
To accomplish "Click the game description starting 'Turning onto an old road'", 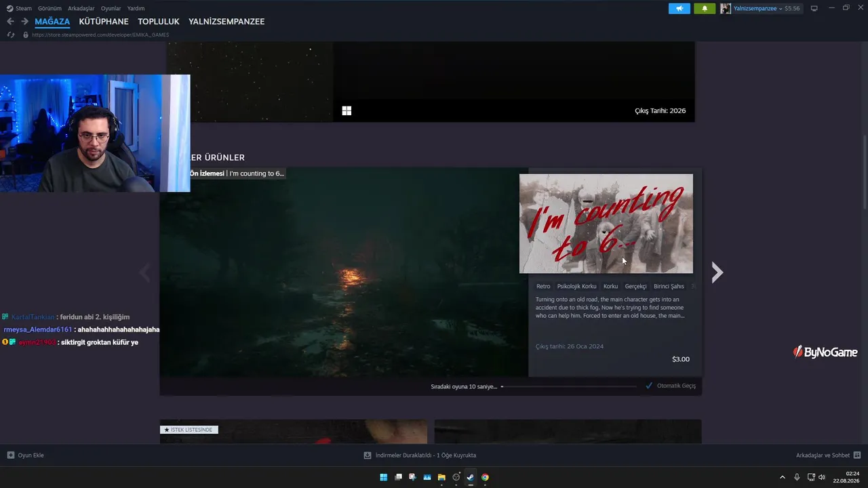I will pyautogui.click(x=610, y=308).
